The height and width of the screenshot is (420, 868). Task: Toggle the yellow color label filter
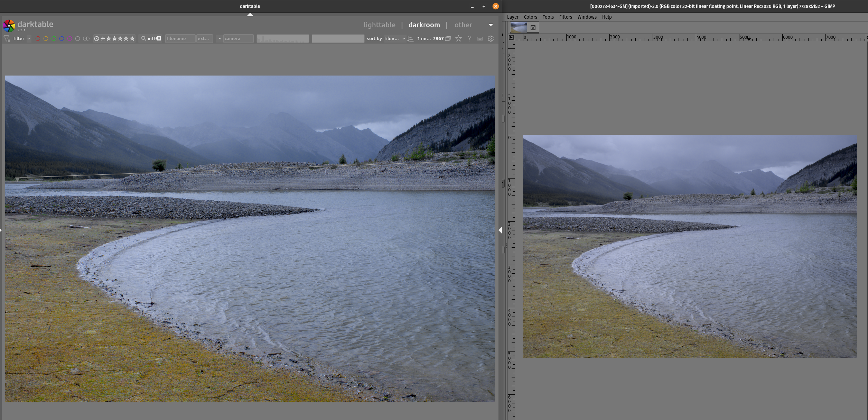coord(46,39)
